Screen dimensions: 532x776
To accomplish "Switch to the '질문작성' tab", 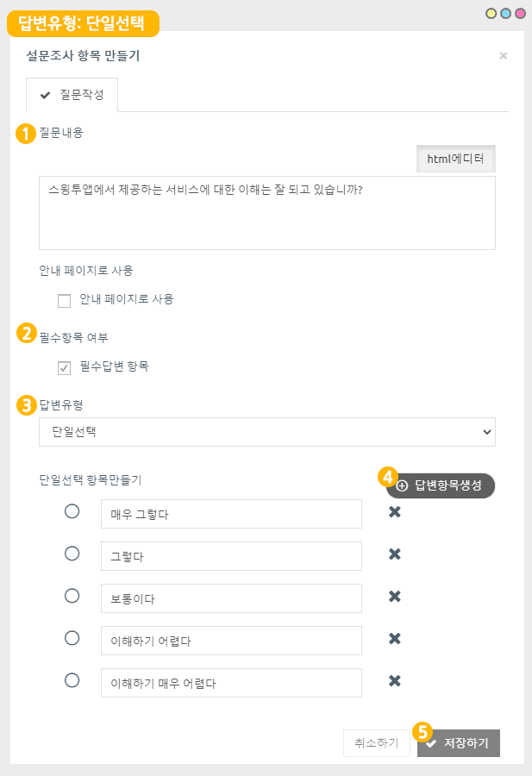I will point(72,95).
